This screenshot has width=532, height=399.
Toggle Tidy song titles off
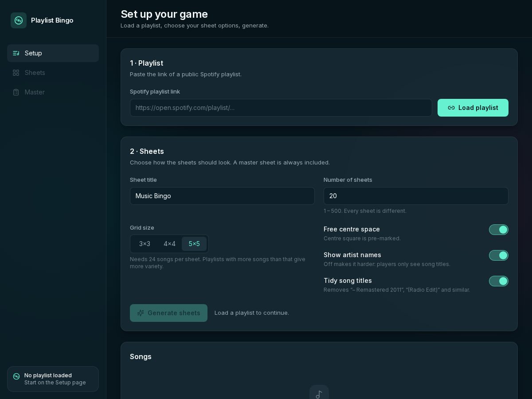(499, 281)
